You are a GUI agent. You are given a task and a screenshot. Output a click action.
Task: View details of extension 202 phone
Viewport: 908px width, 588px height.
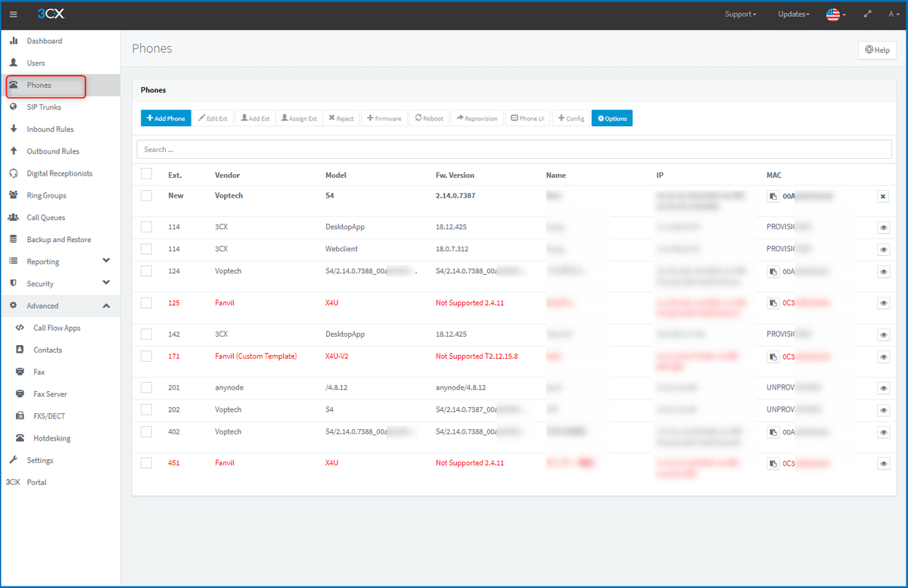point(883,410)
